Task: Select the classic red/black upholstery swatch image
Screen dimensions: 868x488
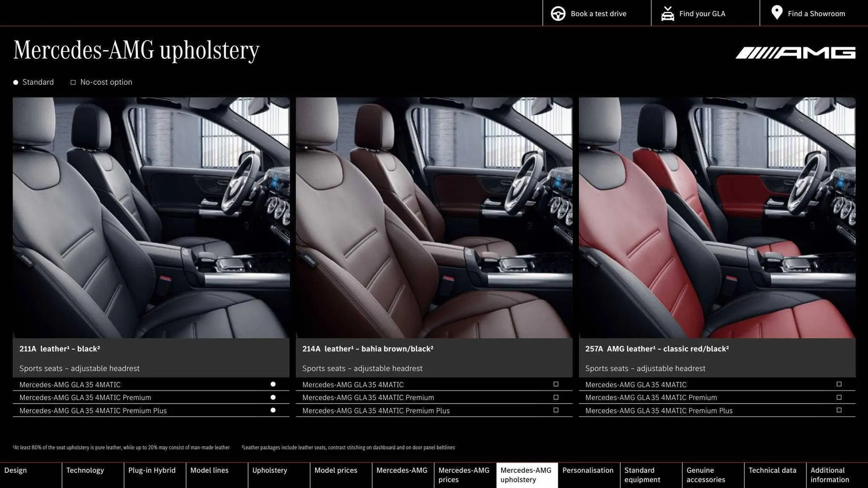Action: (x=717, y=217)
